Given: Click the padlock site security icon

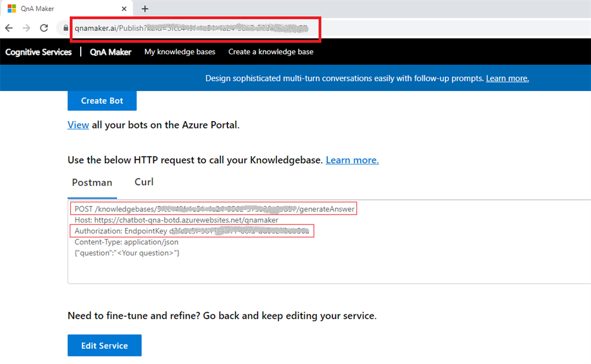Looking at the screenshot, I should point(64,28).
